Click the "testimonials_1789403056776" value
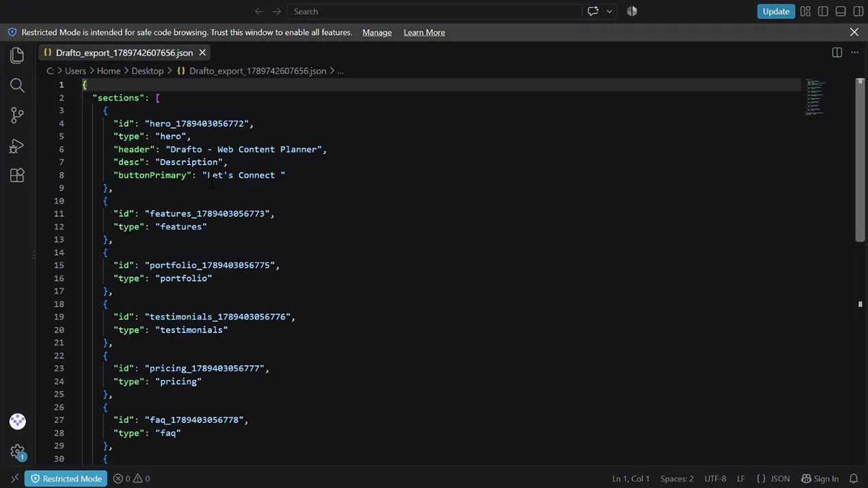 [x=217, y=317]
